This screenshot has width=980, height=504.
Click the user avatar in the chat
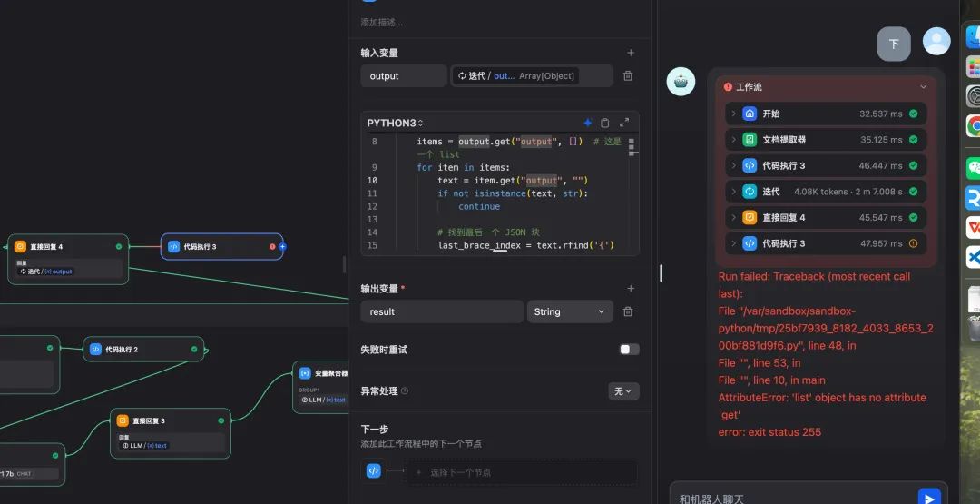coord(936,41)
